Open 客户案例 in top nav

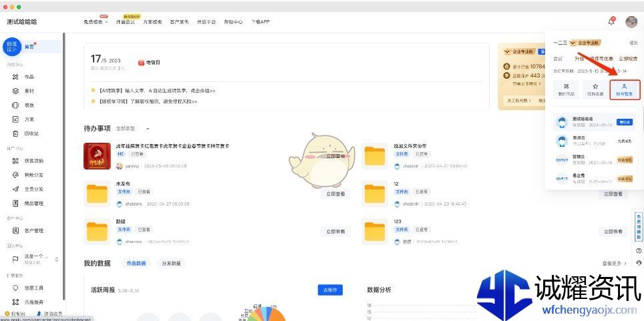[x=179, y=22]
